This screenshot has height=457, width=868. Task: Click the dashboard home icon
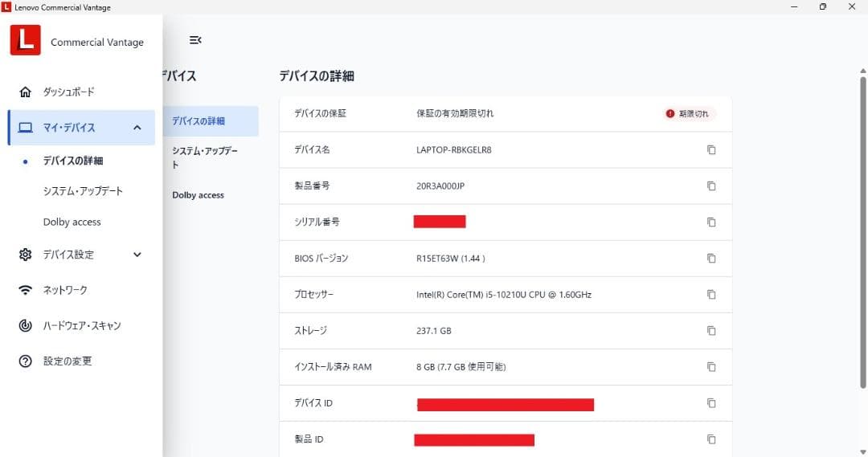point(26,92)
